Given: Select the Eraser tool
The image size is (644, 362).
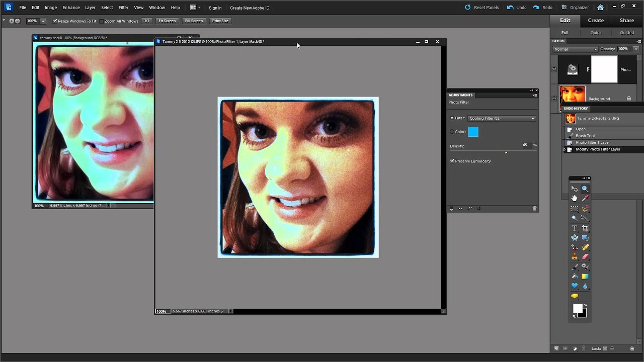Looking at the screenshot, I should point(585,257).
